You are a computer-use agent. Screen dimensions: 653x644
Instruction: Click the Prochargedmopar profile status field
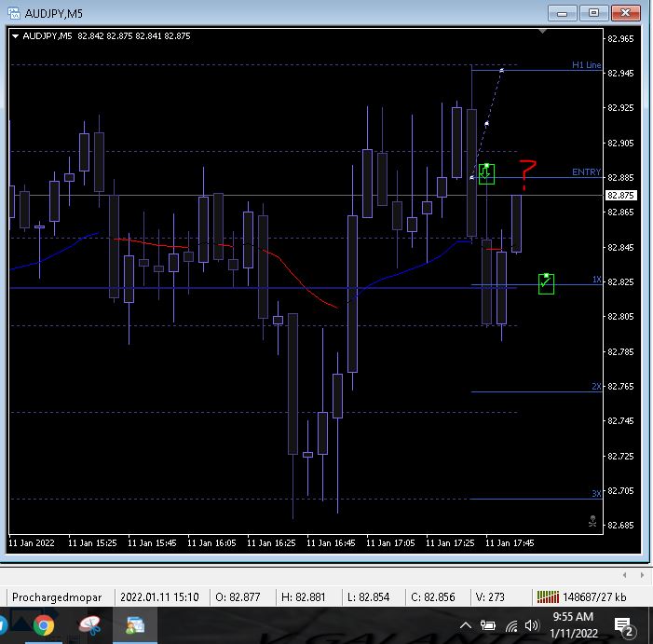coord(57,597)
